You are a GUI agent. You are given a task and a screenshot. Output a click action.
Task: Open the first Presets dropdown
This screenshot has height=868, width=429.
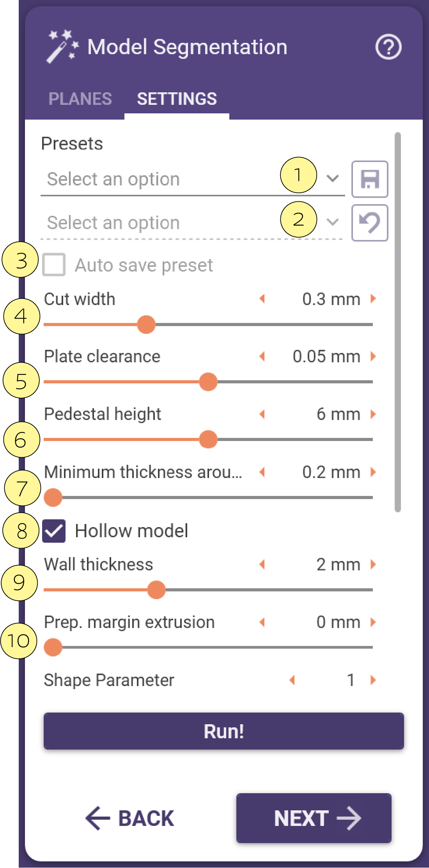193,179
